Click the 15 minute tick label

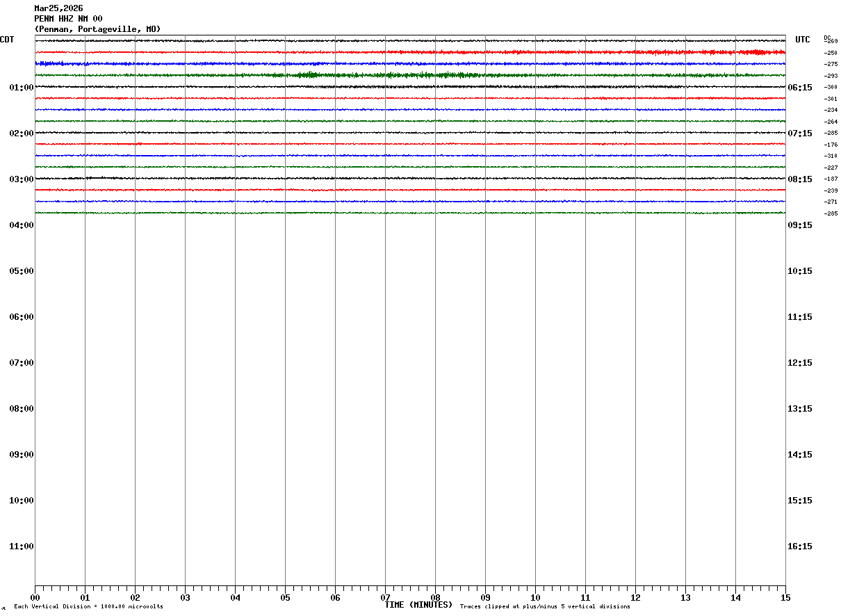point(785,598)
